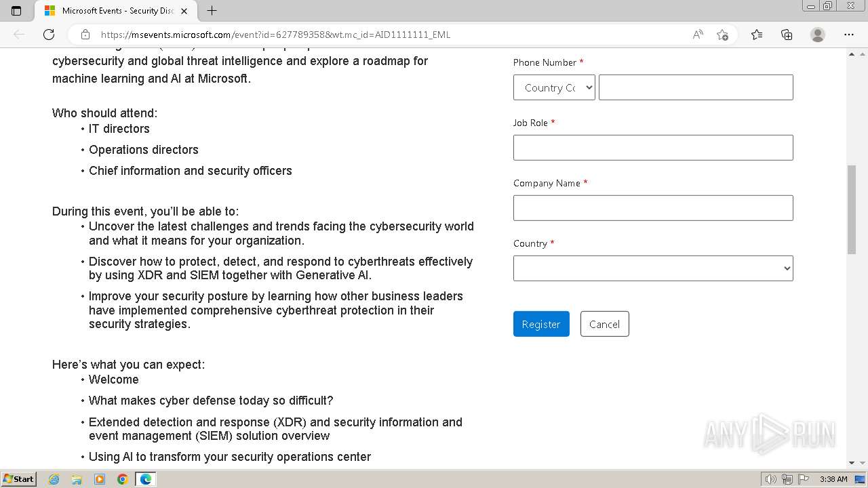Open Windows Media Player from the taskbar
The width and height of the screenshot is (868, 488).
point(100,479)
